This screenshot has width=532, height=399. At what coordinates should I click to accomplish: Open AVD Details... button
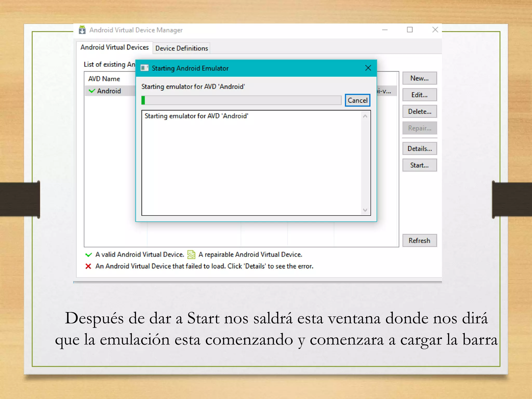coord(420,149)
